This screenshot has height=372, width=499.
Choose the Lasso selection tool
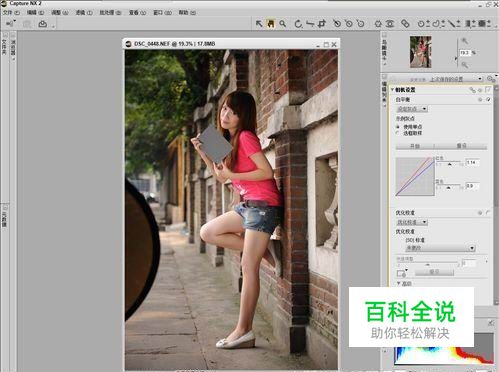coord(439,24)
